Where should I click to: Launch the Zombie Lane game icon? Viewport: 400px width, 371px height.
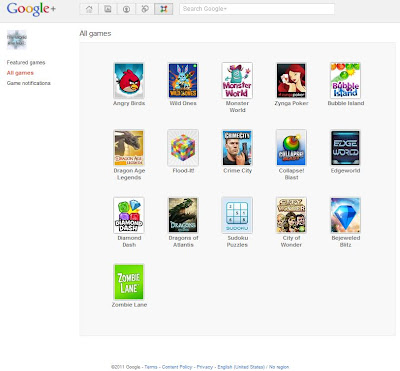tap(129, 282)
